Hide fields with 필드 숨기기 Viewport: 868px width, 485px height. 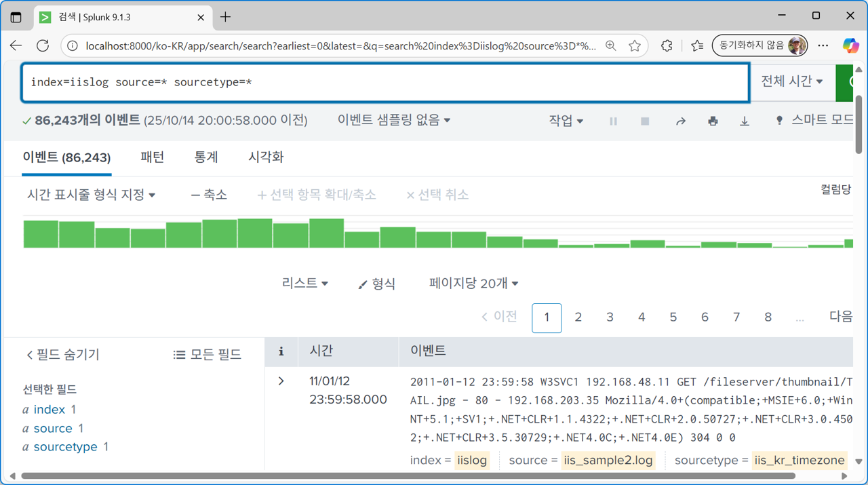62,354
